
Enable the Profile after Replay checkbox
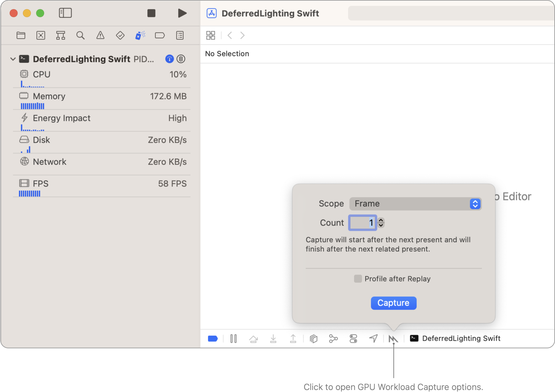(x=358, y=279)
